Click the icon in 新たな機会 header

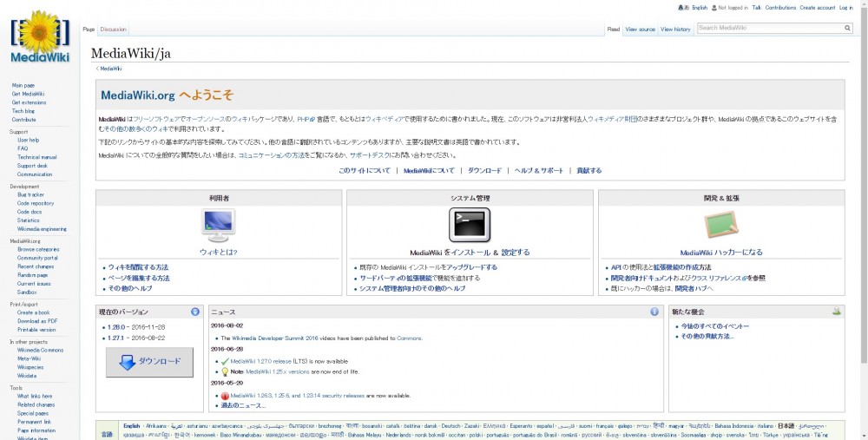837,312
